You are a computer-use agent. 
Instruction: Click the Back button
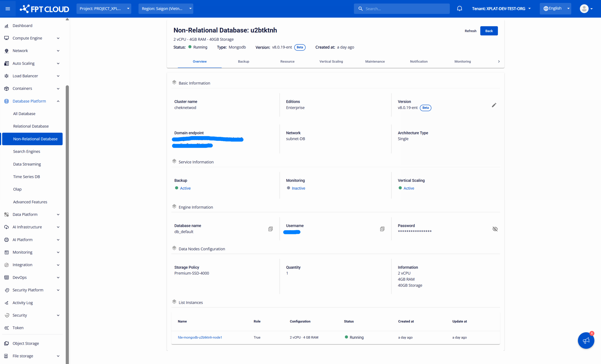489,31
